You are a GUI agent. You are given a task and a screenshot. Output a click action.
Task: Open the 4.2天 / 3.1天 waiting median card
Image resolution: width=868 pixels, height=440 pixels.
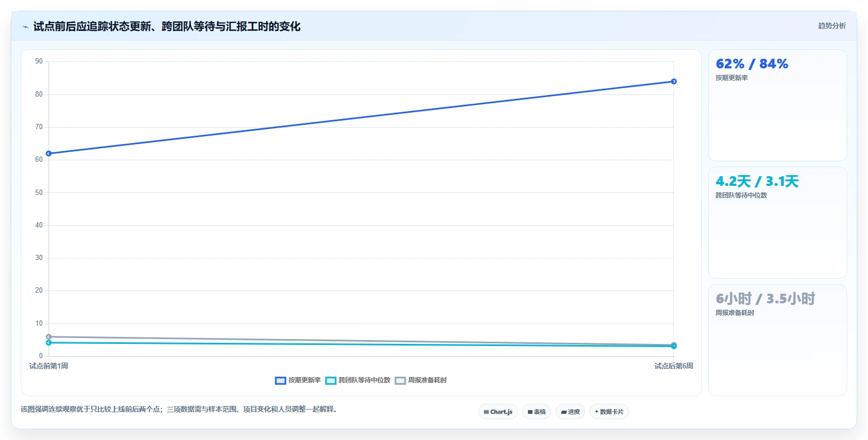click(x=778, y=223)
